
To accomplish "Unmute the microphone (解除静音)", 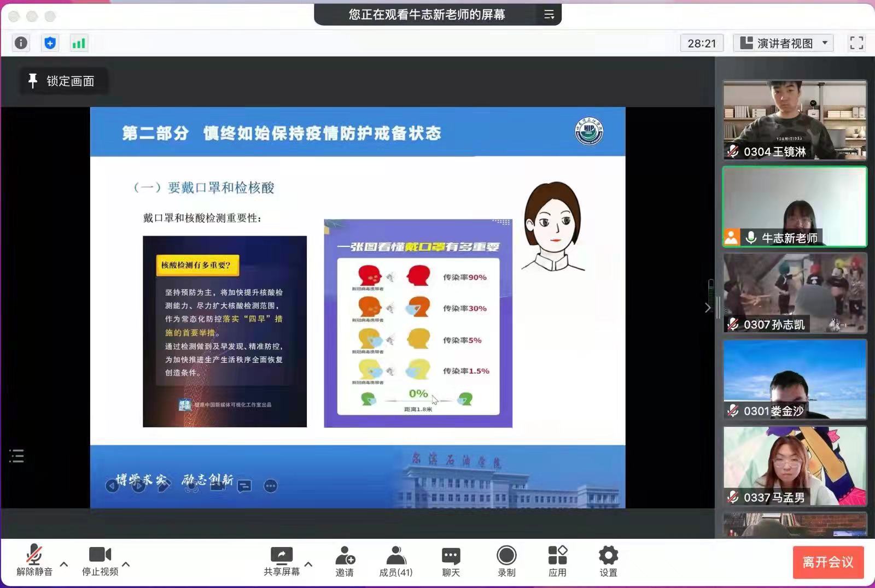I will [34, 561].
